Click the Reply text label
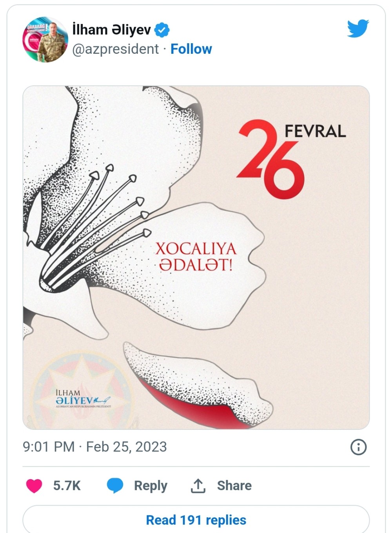The image size is (392, 533). pyautogui.click(x=151, y=486)
